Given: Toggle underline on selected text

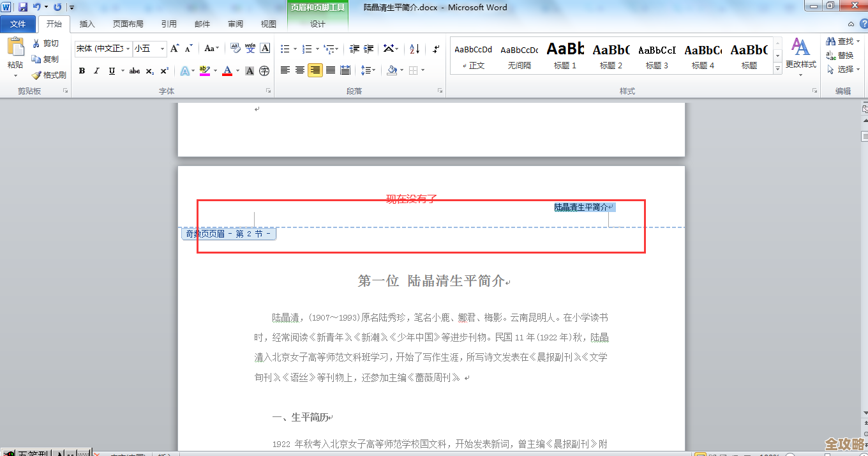Looking at the screenshot, I should (x=110, y=71).
